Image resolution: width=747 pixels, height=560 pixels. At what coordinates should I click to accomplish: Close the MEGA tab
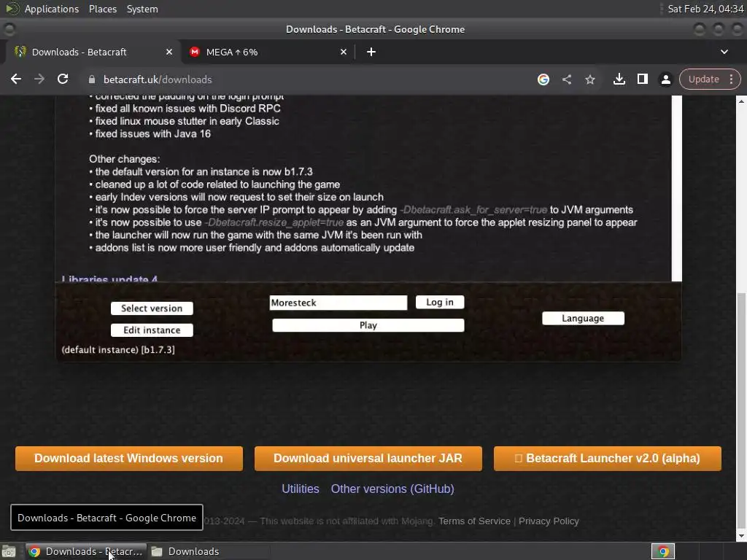[344, 52]
